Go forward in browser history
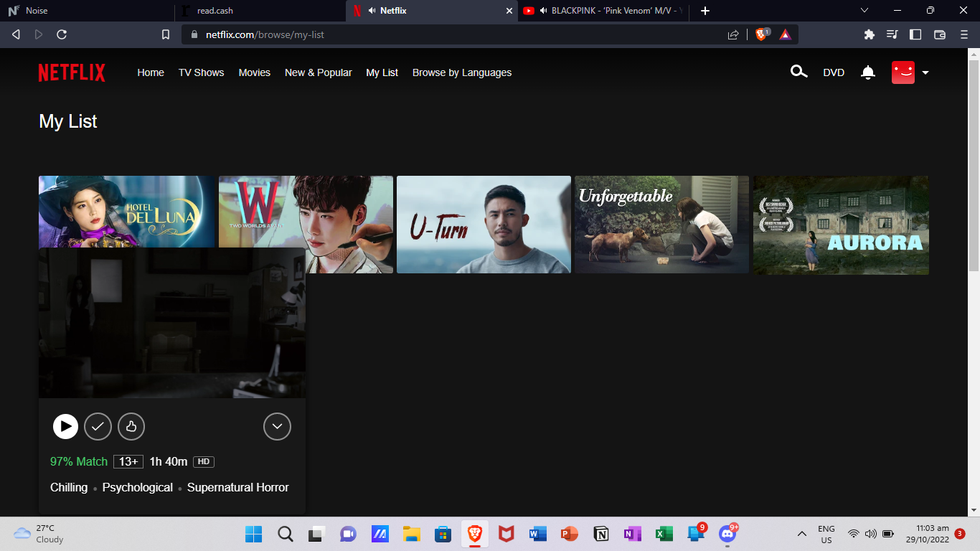 [39, 34]
